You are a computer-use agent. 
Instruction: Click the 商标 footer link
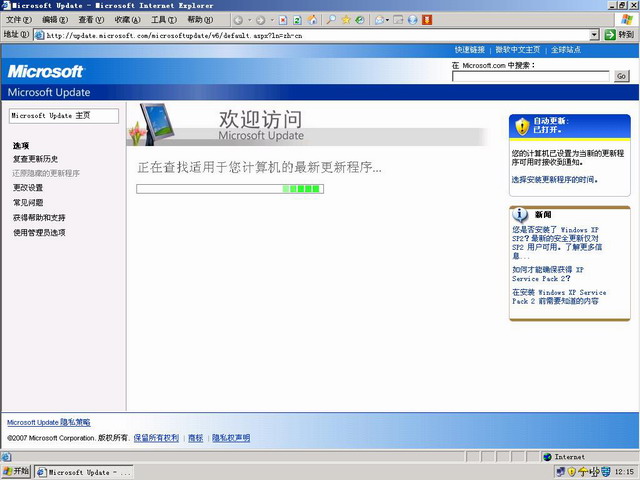tap(196, 438)
